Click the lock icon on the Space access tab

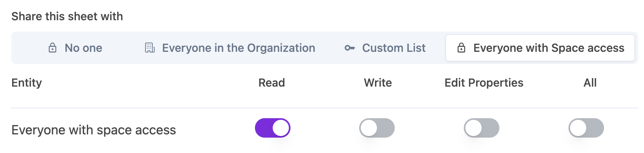point(461,48)
